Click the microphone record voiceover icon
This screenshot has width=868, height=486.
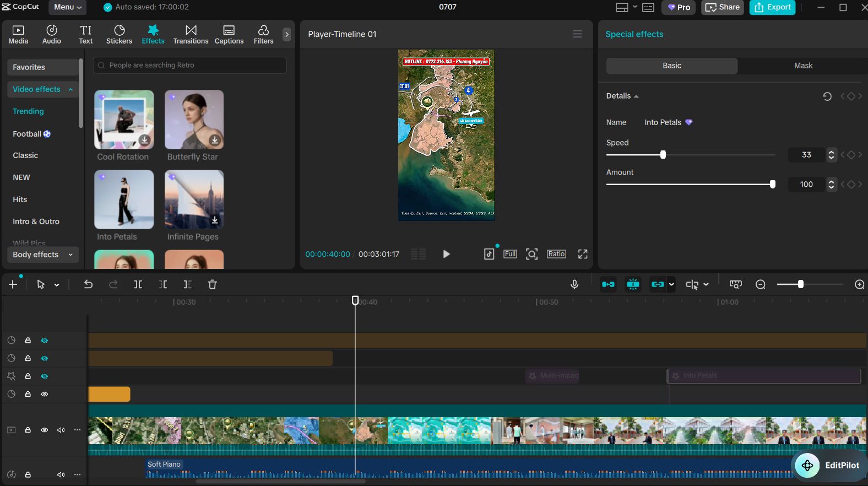(574, 284)
